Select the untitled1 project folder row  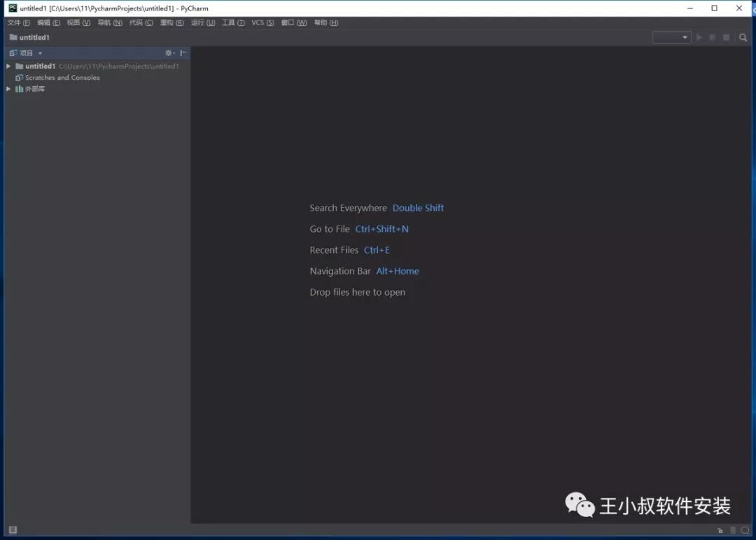tap(97, 66)
